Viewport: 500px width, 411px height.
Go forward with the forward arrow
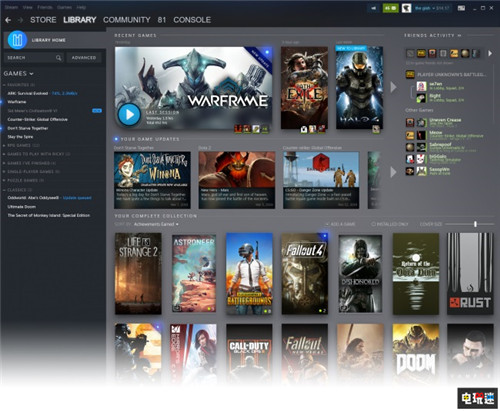pyautogui.click(x=20, y=20)
